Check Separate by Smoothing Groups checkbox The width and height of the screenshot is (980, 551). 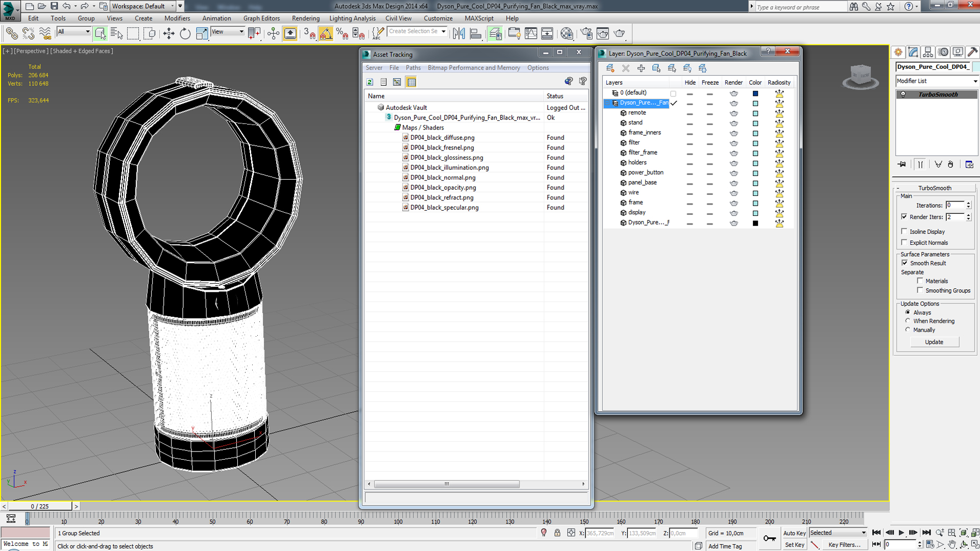920,290
